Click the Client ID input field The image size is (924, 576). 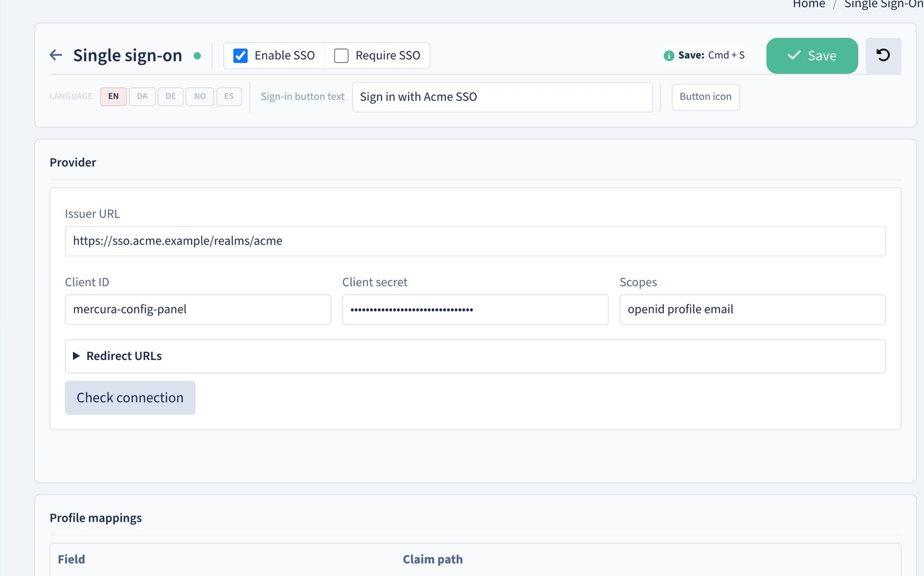(x=198, y=309)
